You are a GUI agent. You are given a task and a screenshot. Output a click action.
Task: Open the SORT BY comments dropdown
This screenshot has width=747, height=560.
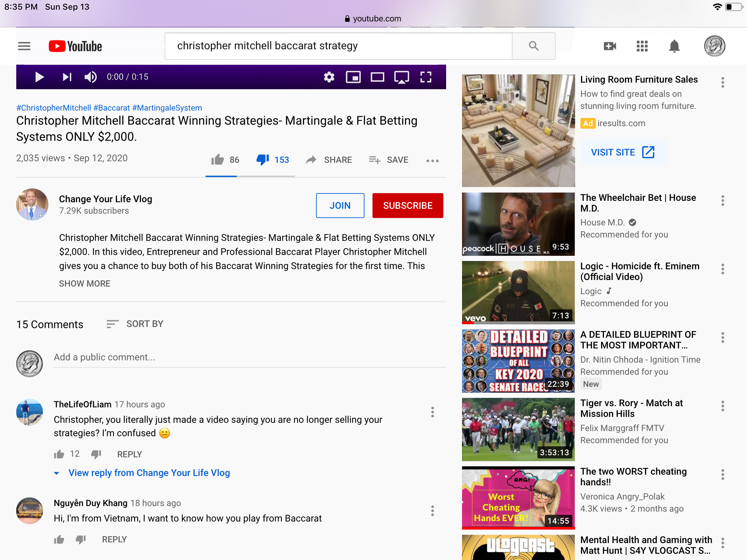point(135,324)
